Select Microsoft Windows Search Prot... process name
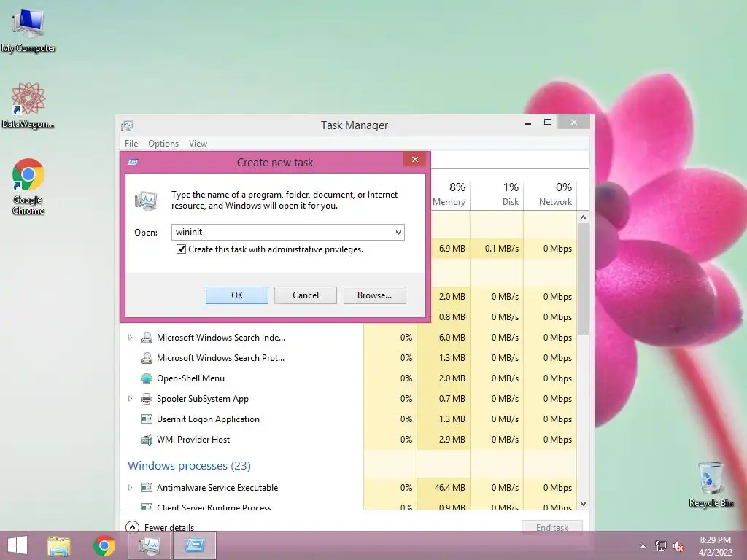 (x=220, y=358)
